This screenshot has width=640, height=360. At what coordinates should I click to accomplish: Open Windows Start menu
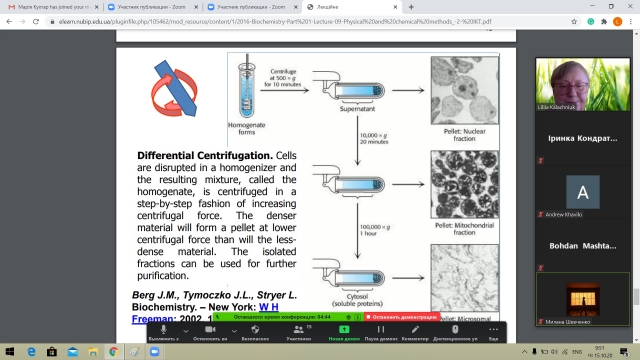[10, 352]
